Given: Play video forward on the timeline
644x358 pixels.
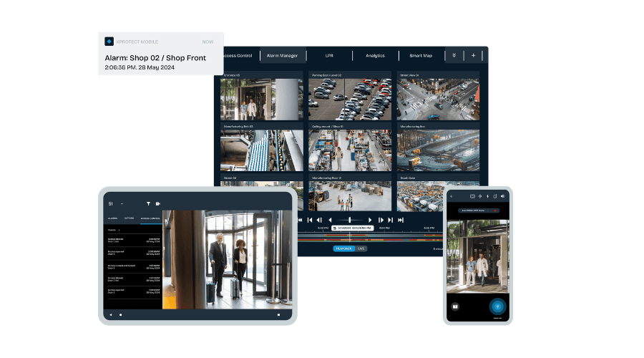Looking at the screenshot, I should coord(370,220).
